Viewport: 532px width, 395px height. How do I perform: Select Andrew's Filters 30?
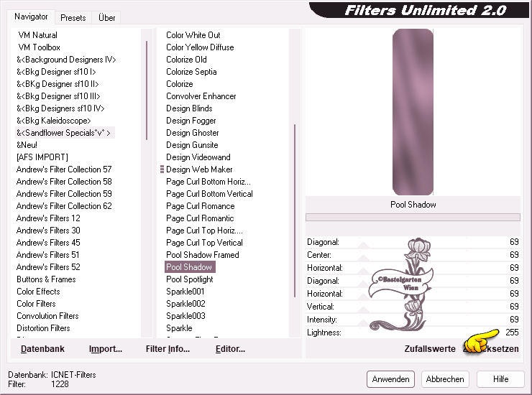(x=48, y=231)
